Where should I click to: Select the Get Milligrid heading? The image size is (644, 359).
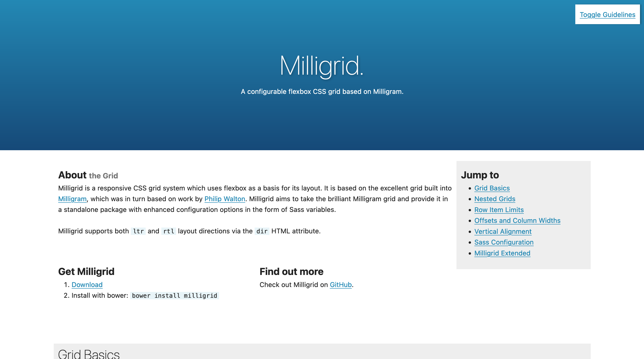coord(86,271)
